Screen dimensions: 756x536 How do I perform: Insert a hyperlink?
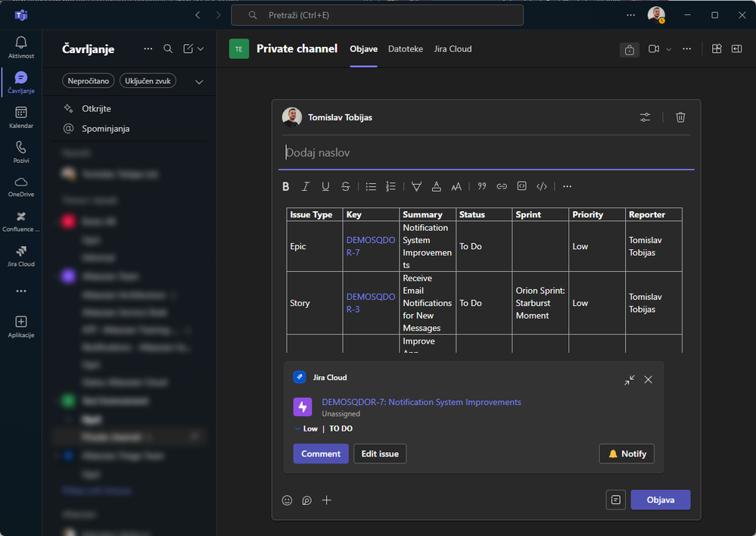pos(502,187)
